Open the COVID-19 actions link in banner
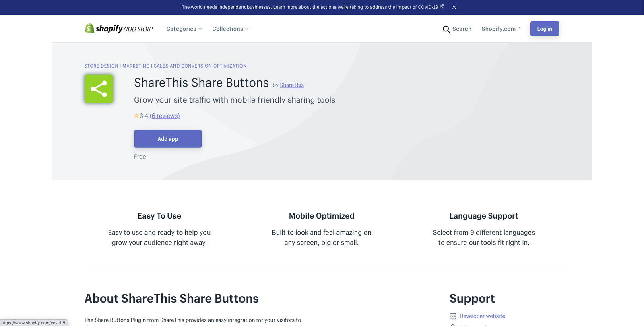The image size is (644, 326). click(x=313, y=7)
